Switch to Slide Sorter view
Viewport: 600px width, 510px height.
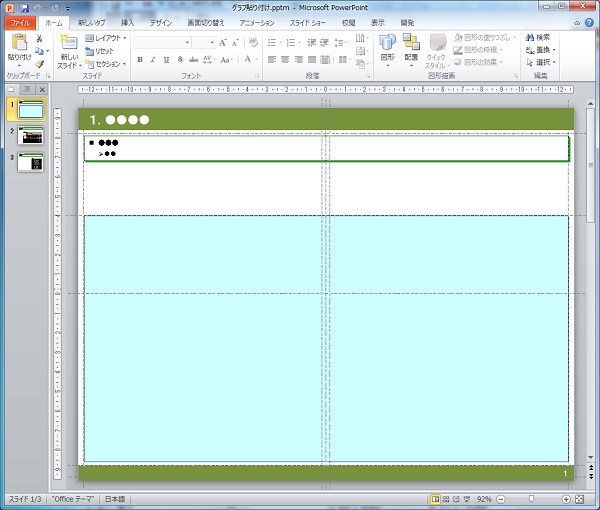click(x=446, y=499)
